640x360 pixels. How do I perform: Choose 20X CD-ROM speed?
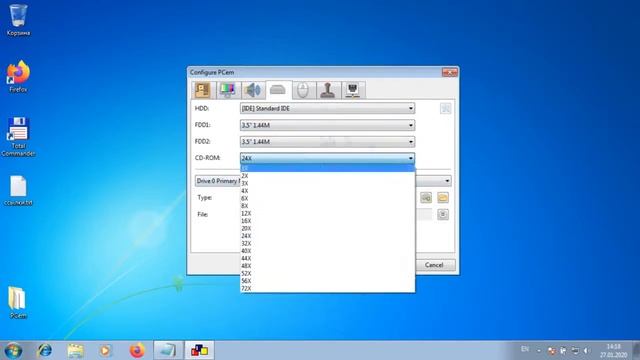click(x=327, y=228)
